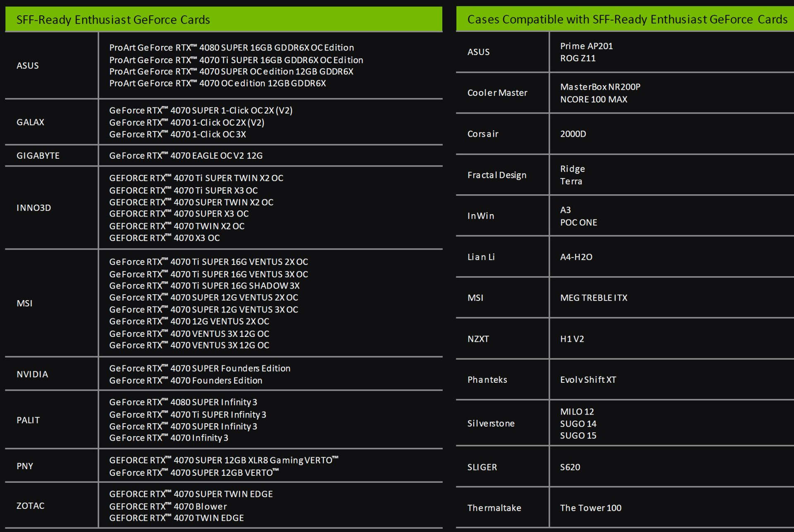The height and width of the screenshot is (532, 794).
Task: Click PNY 4070 SUPER XLR8 Gaming VERTO
Action: (223, 460)
